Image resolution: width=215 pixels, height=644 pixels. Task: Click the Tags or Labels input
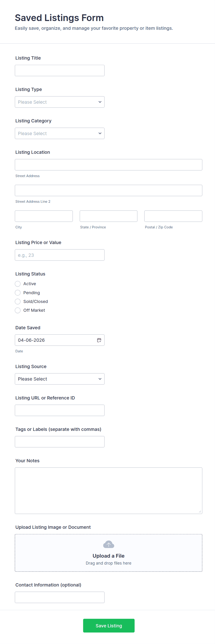tap(60, 442)
